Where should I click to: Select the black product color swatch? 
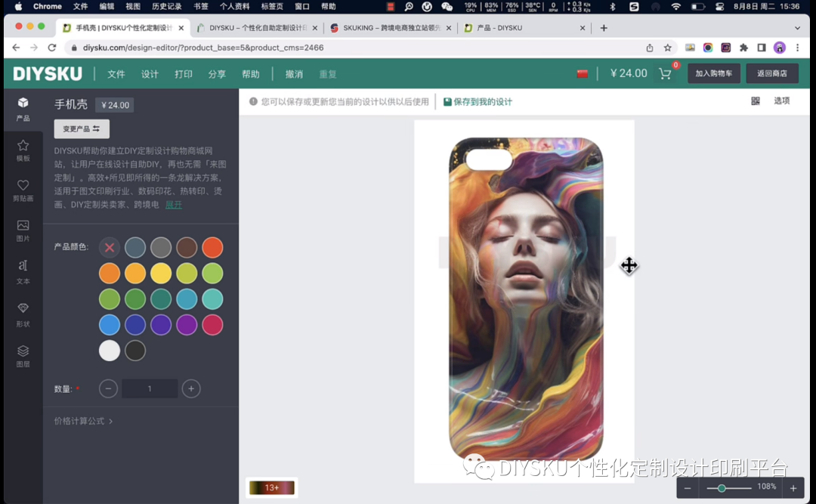click(x=135, y=351)
